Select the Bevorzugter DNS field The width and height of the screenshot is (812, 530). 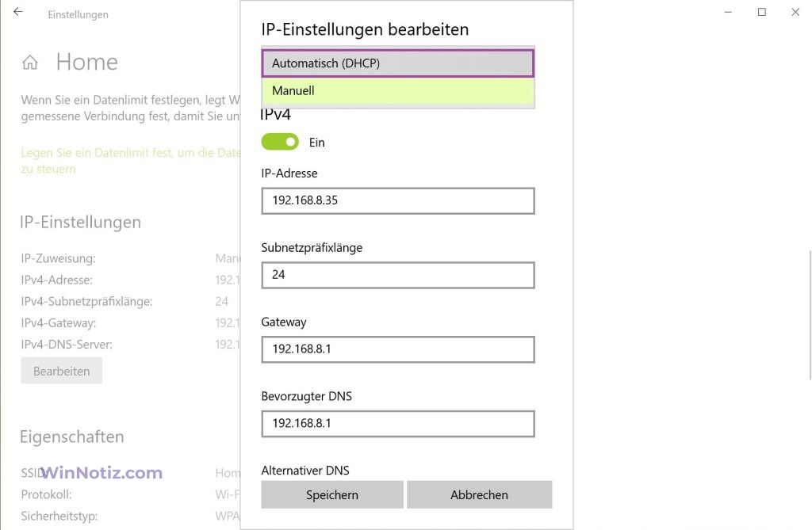click(397, 424)
